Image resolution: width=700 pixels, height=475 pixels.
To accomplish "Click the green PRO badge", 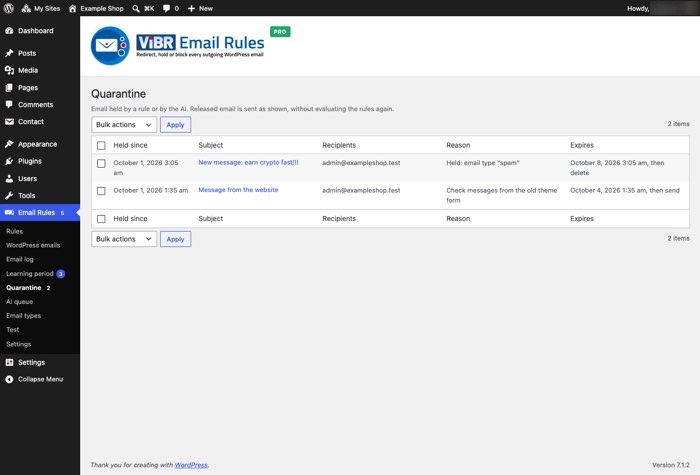I will tap(280, 32).
